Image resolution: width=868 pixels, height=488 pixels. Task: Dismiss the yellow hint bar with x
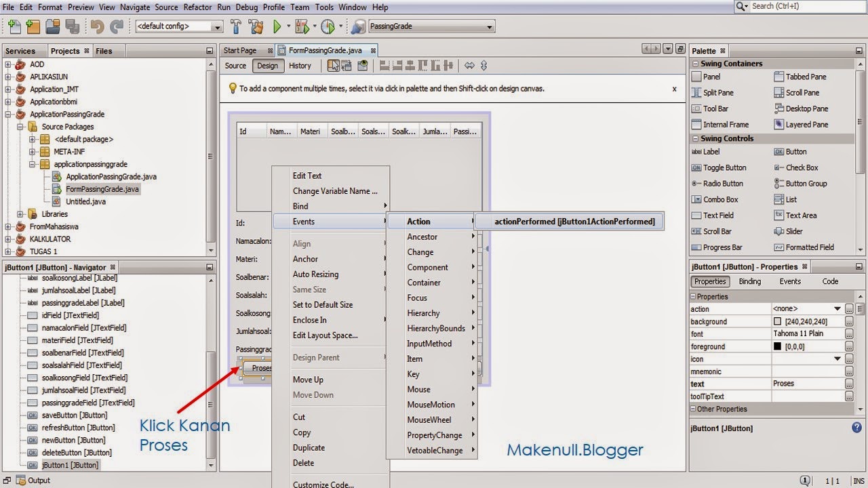674,89
